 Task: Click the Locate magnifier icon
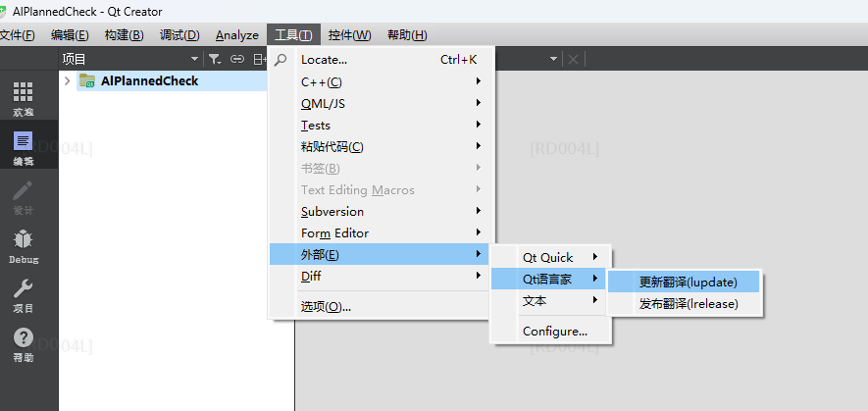281,60
